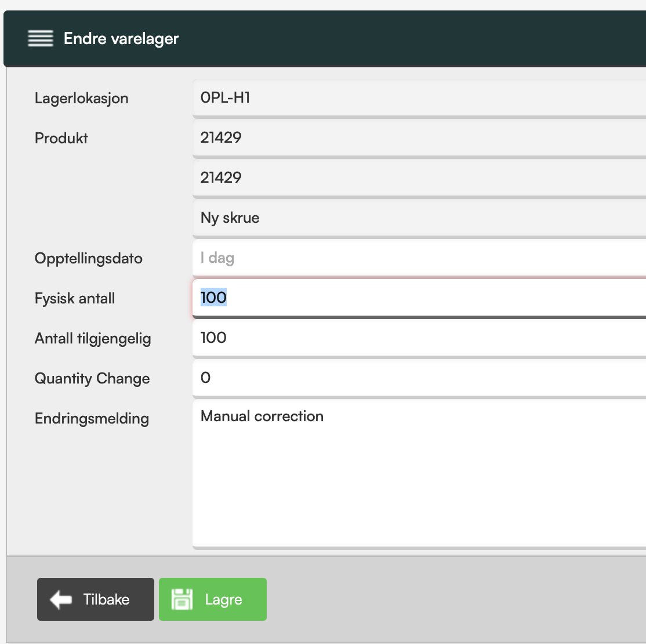The height and width of the screenshot is (644, 646).
Task: Click the Endre varelager header title
Action: 121,39
